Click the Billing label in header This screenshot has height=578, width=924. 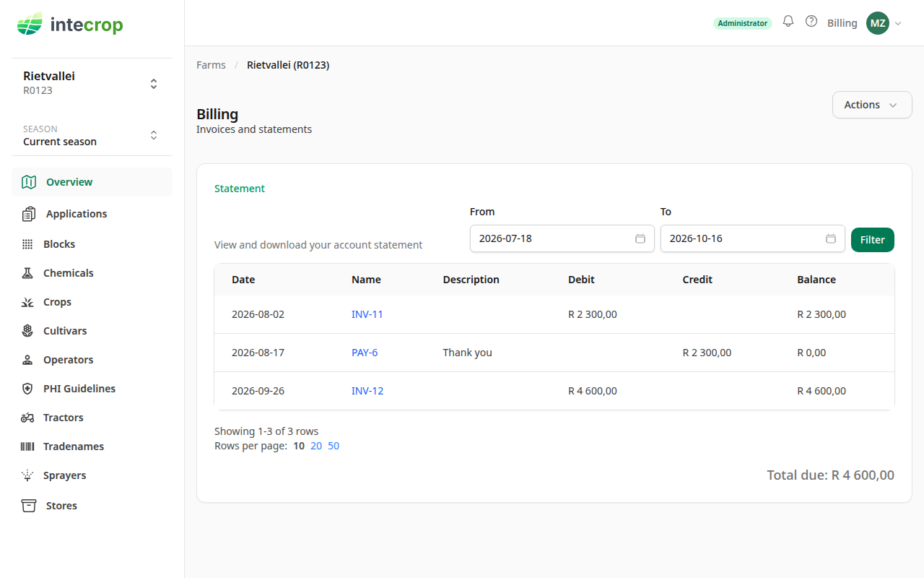pos(842,23)
